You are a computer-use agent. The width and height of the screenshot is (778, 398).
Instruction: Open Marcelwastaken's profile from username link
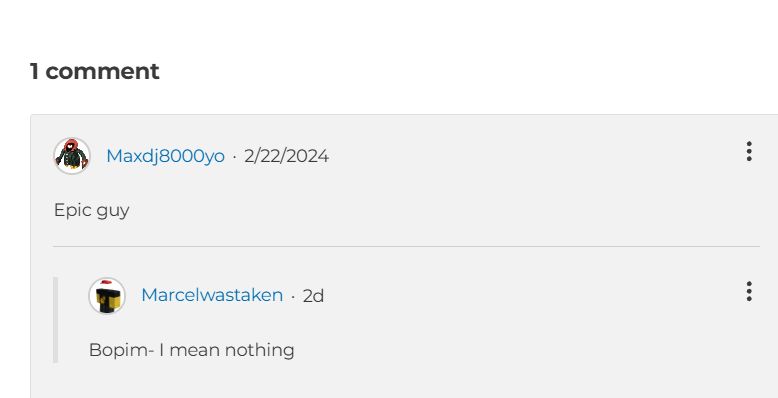pyautogui.click(x=212, y=295)
